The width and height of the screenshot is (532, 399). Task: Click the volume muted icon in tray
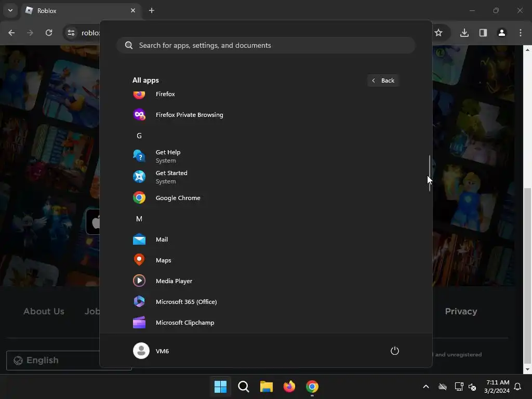coord(472,387)
